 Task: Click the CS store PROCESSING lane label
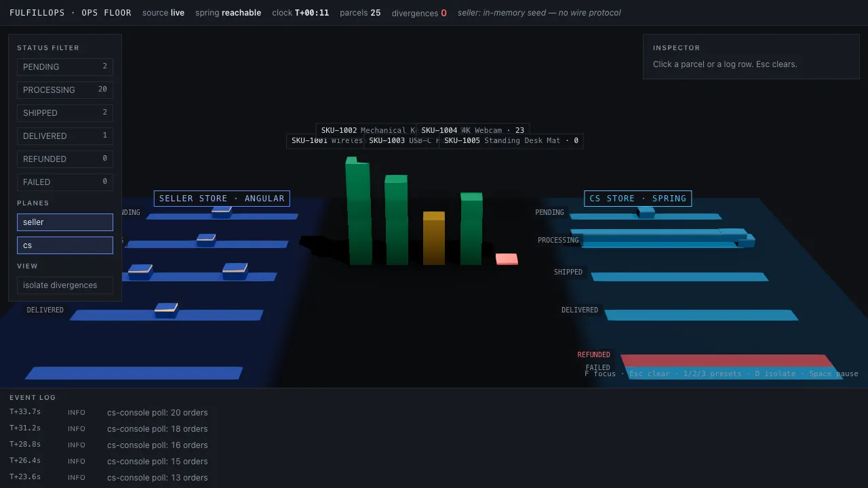point(558,241)
